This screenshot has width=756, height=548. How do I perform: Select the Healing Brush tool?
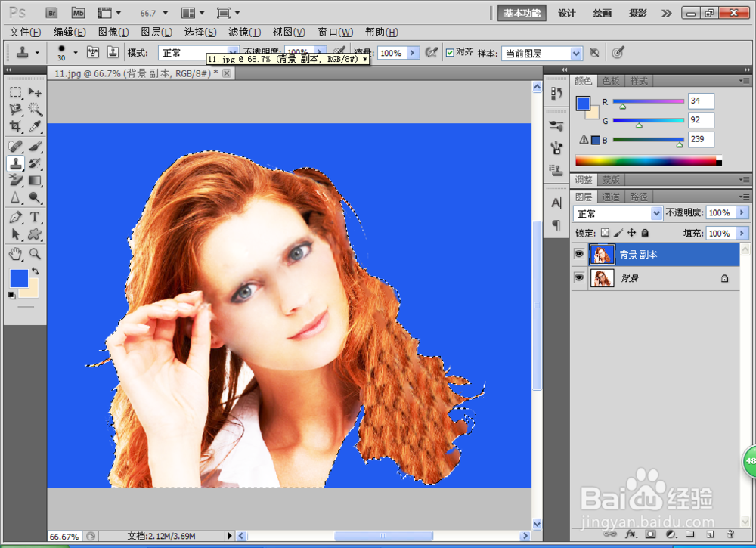point(15,146)
